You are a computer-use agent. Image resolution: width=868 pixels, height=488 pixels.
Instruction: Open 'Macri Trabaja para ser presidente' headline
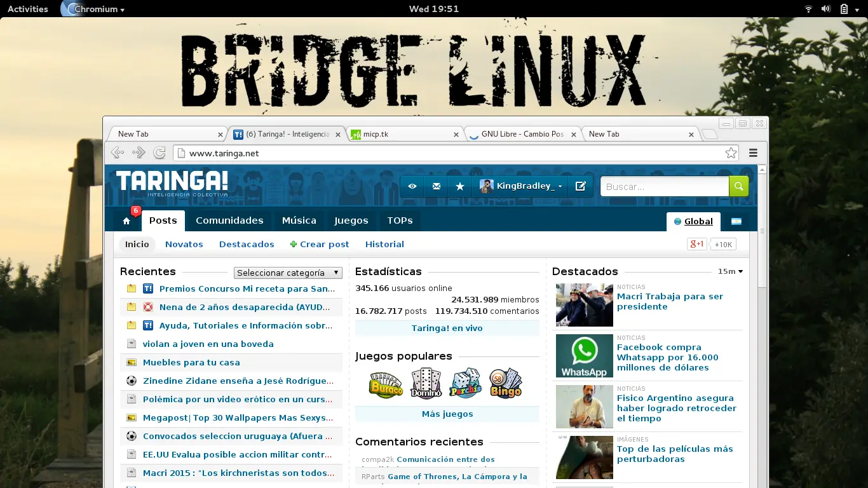(x=670, y=301)
